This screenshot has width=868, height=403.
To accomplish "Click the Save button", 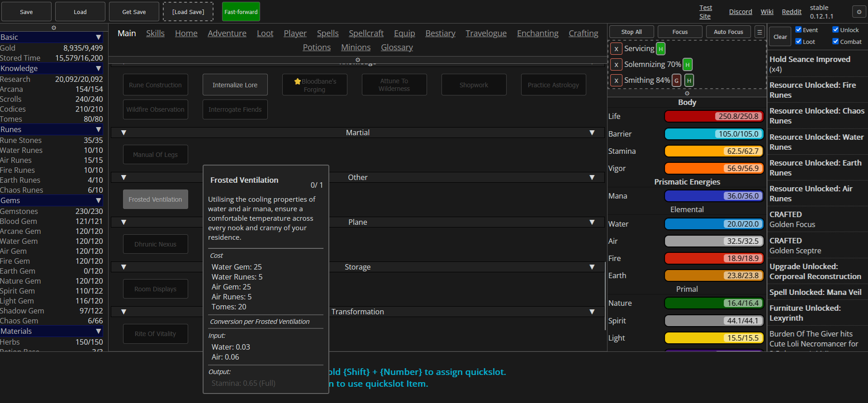I will (26, 12).
